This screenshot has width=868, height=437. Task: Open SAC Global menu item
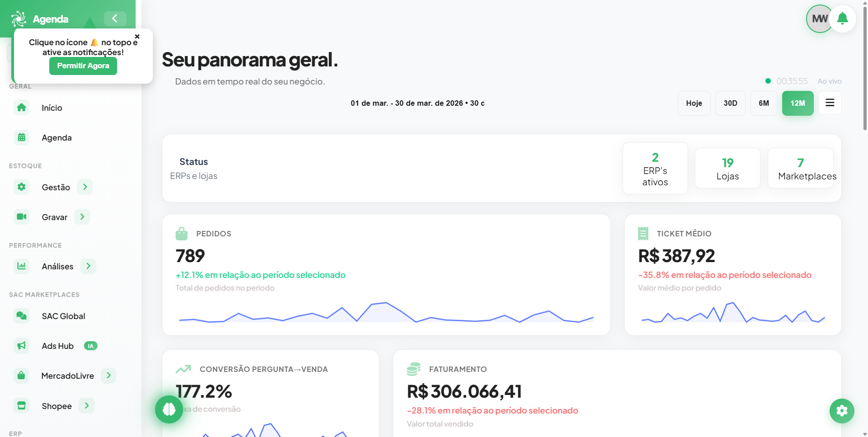point(63,316)
